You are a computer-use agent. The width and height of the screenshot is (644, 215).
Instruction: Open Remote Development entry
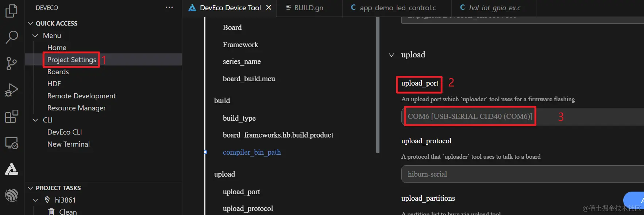(81, 96)
